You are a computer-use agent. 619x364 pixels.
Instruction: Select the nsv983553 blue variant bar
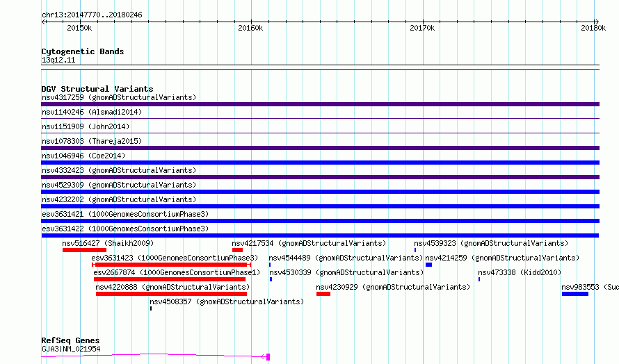coord(575,294)
